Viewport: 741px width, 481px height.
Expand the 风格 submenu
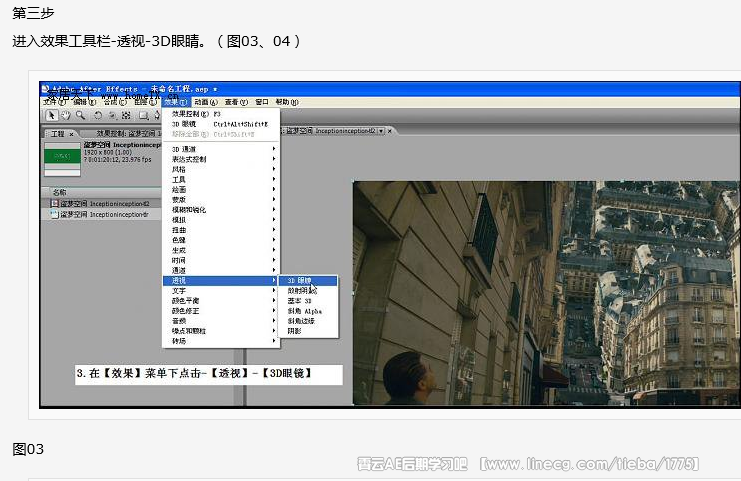221,169
